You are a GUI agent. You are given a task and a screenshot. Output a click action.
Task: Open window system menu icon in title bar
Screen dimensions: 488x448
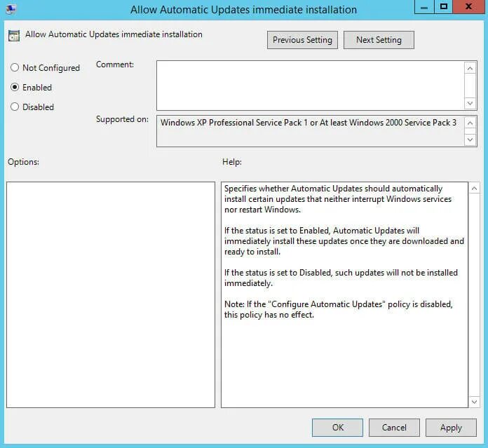tap(11, 9)
